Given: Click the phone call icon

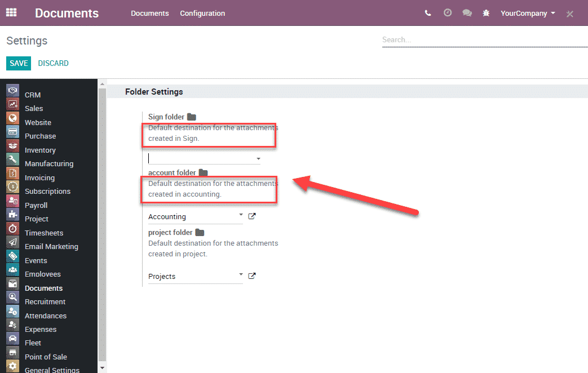Looking at the screenshot, I should (428, 13).
